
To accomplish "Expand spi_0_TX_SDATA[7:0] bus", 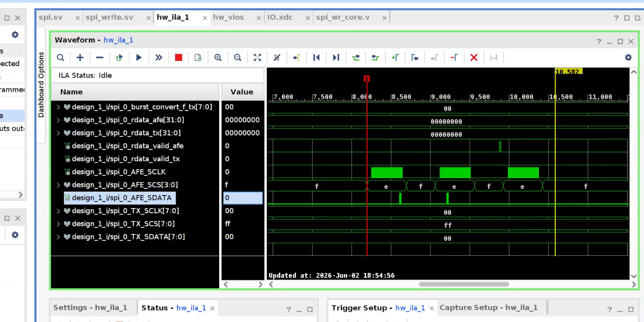I will pos(58,237).
